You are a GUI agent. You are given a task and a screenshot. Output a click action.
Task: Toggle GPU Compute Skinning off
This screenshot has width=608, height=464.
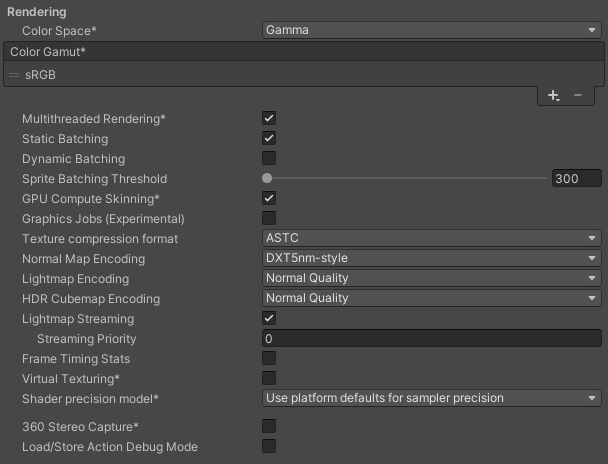click(x=269, y=199)
